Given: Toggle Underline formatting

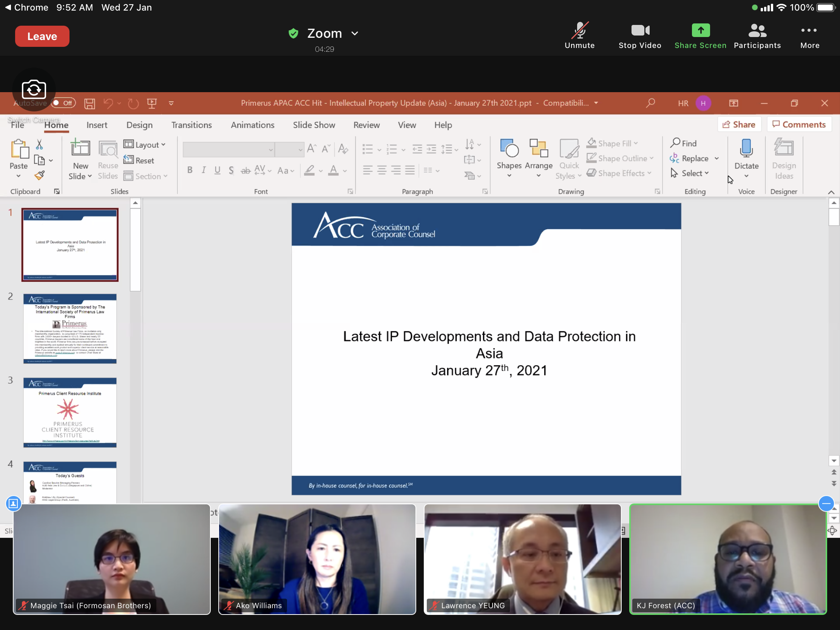Looking at the screenshot, I should [x=217, y=170].
